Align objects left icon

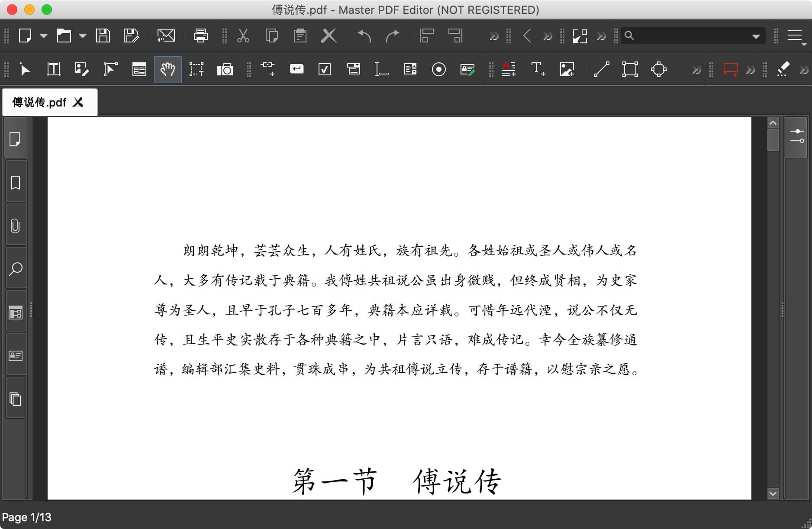point(426,35)
